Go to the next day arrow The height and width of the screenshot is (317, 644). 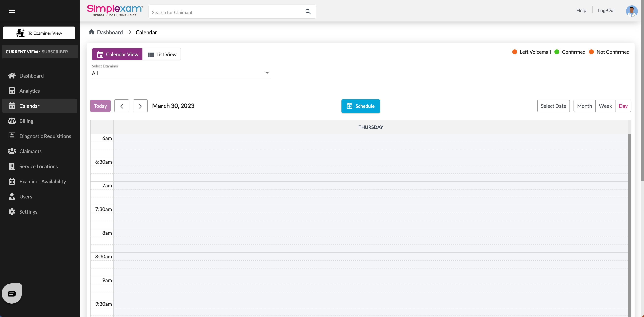[x=140, y=106]
